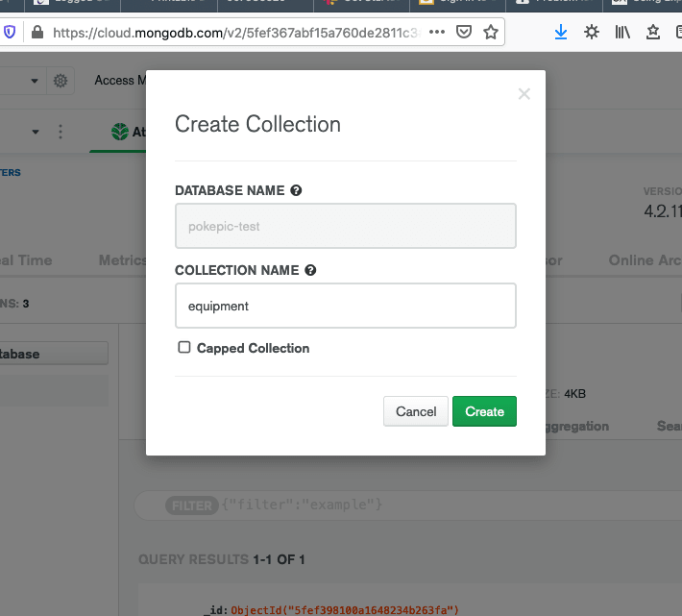Open the project settings gear icon
Viewport: 682px width, 616px height.
61,81
